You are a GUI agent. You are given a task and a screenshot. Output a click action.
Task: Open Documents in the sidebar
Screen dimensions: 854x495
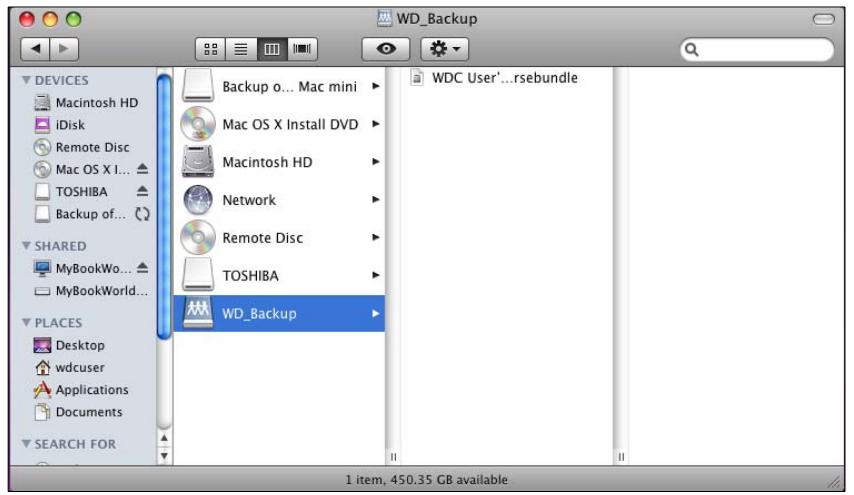[x=78, y=412]
